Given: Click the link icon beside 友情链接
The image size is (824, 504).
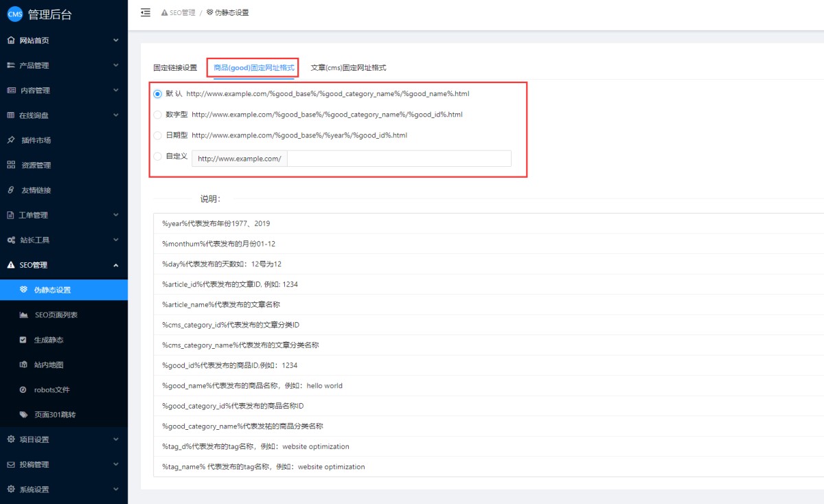Looking at the screenshot, I should 11,190.
